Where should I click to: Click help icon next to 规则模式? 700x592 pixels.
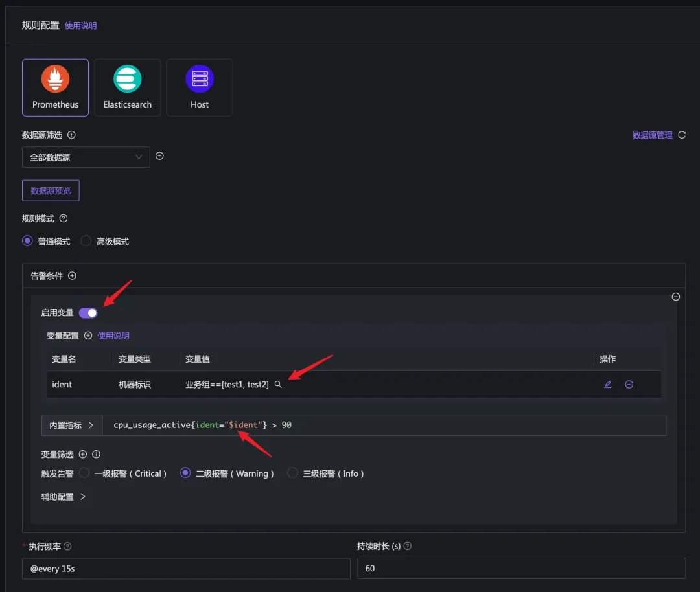click(x=64, y=219)
